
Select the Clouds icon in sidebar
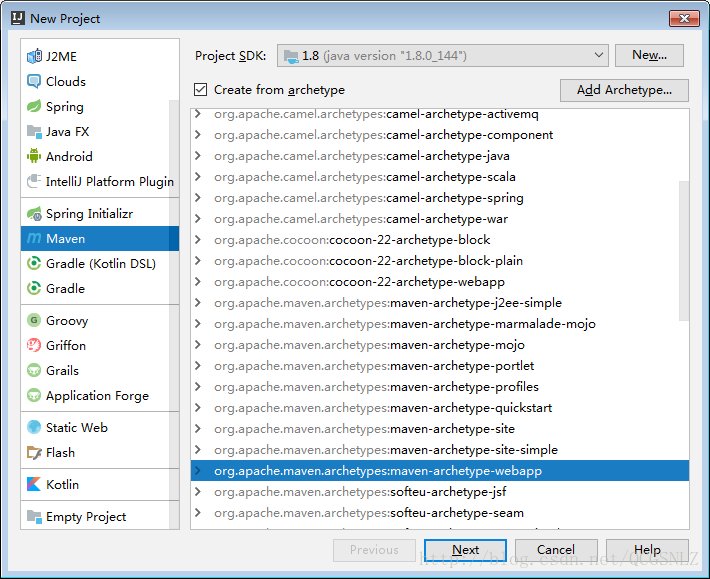tap(34, 81)
